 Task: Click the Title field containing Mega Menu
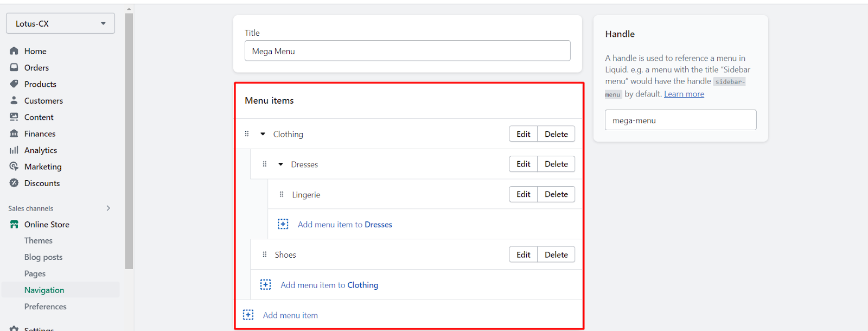tap(407, 51)
